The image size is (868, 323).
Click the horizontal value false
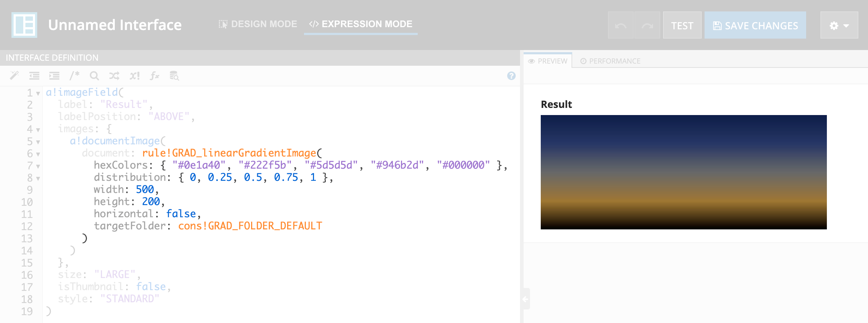(181, 214)
